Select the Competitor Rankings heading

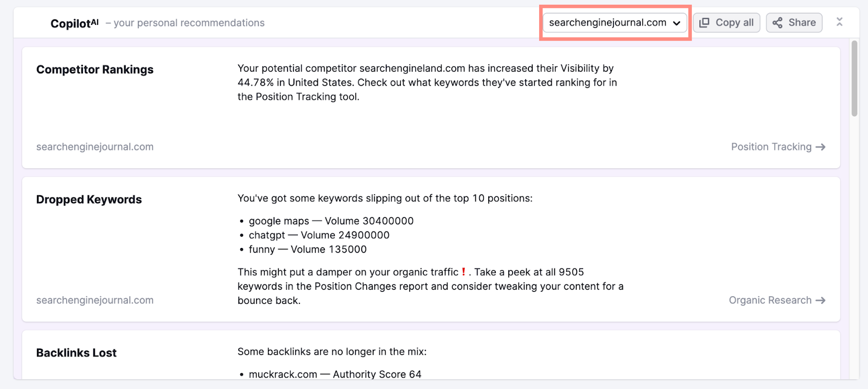(x=95, y=69)
